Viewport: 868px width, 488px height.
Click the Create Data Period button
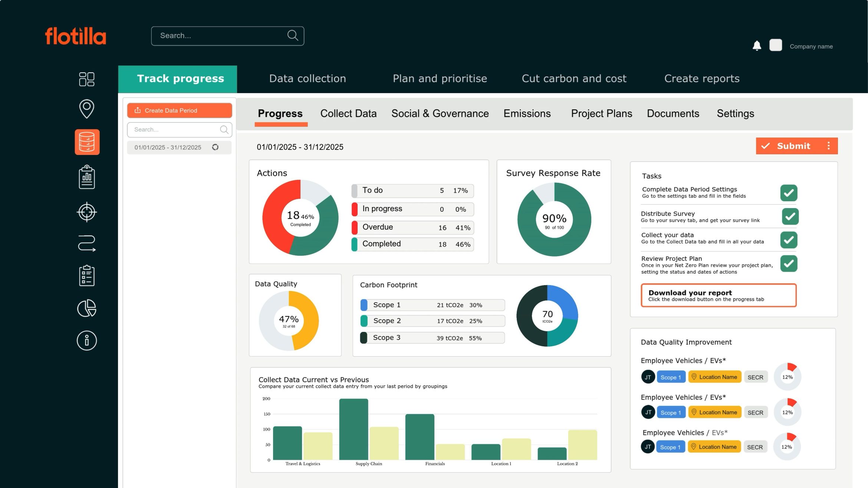coord(179,110)
